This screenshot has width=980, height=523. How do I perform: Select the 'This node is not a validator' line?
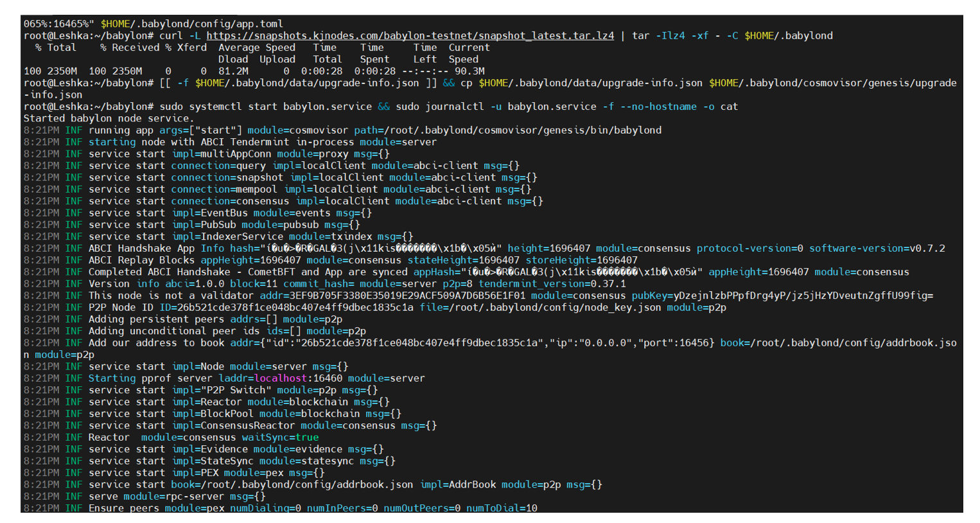pos(478,296)
